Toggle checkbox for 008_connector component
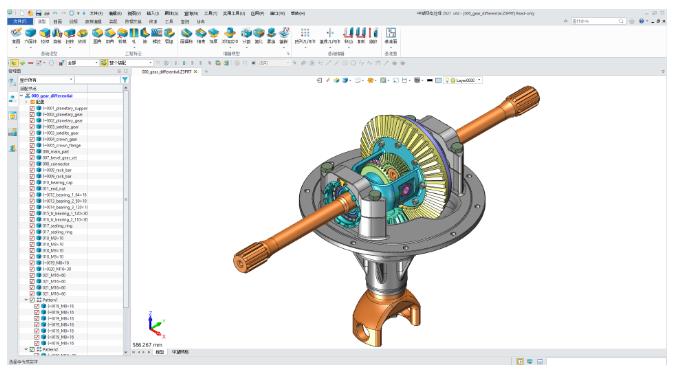Viewport: 681px width, 374px height. pyautogui.click(x=32, y=164)
